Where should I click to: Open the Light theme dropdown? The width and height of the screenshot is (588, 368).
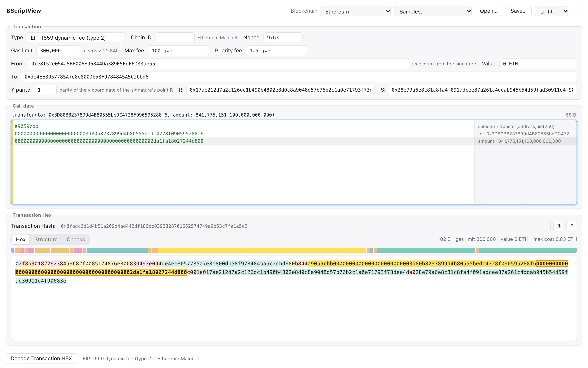click(551, 11)
